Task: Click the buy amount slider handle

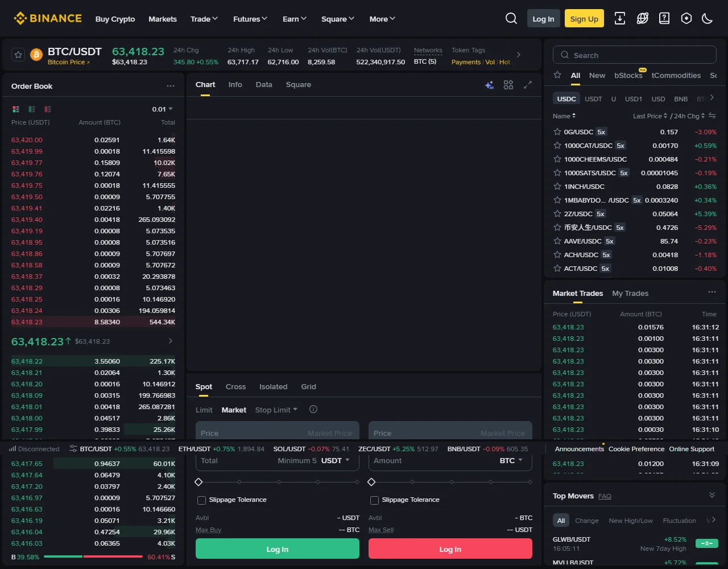Action: tap(198, 482)
